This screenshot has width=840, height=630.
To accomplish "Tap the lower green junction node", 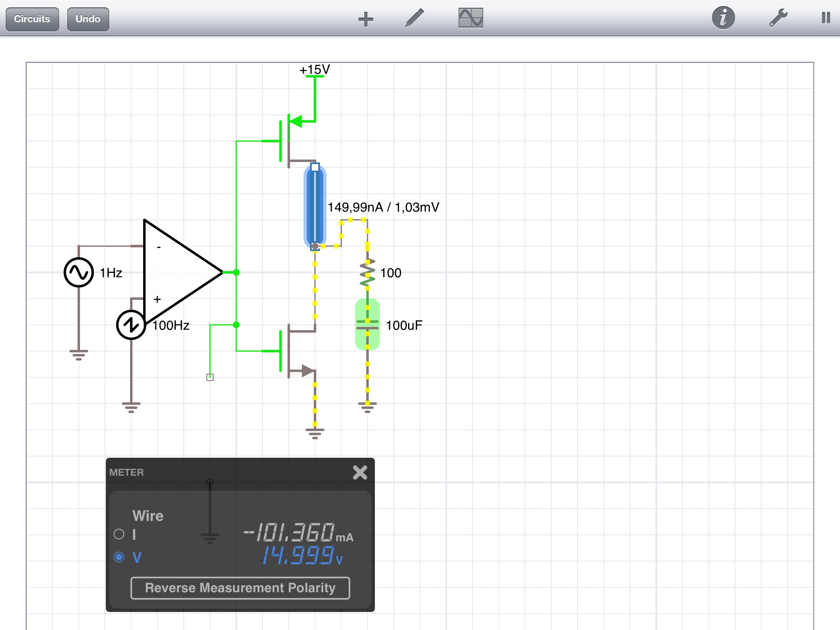I will click(236, 325).
